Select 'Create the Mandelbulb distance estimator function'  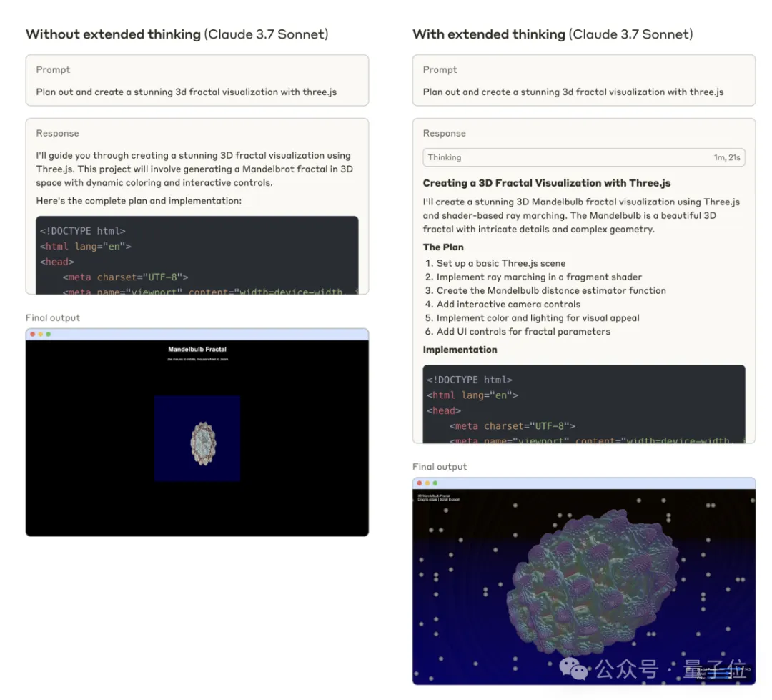click(551, 290)
